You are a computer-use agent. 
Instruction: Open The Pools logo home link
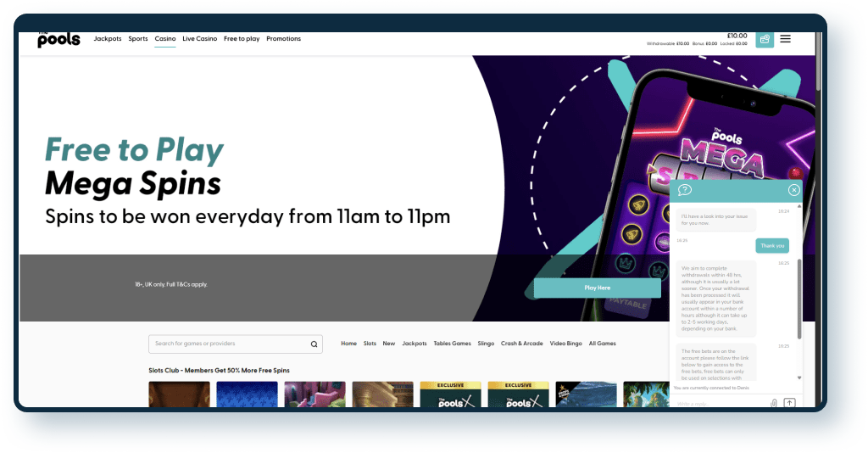click(58, 39)
